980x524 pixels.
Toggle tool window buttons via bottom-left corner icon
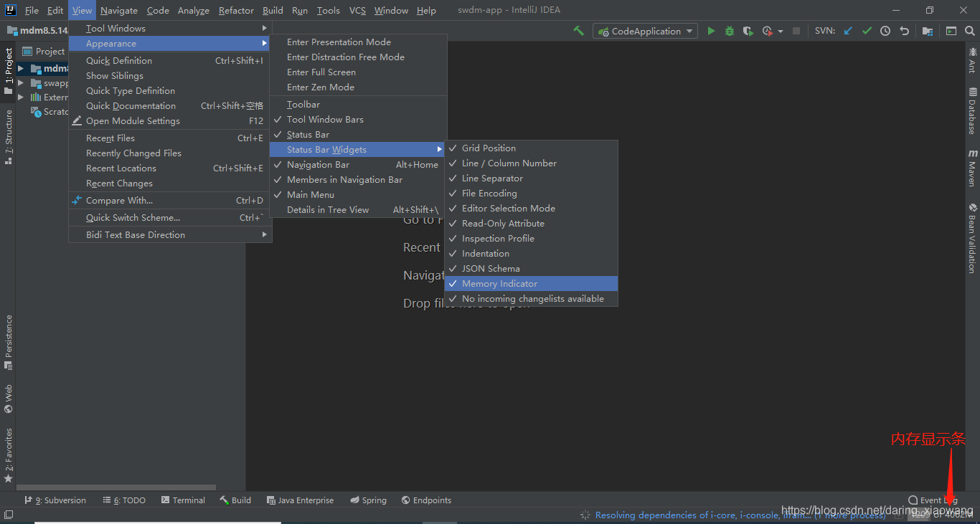(x=8, y=515)
